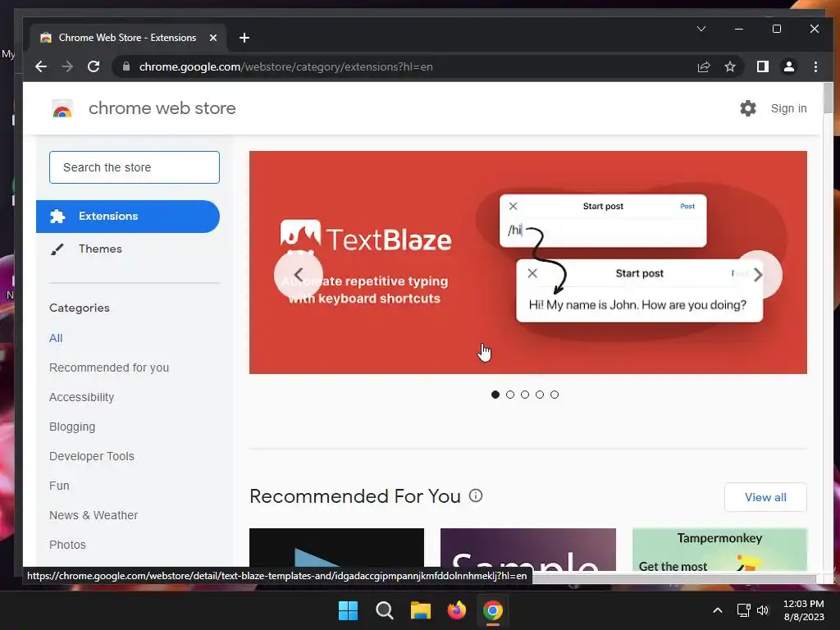
Task: Click the Chrome Web Store logo
Action: (x=62, y=109)
